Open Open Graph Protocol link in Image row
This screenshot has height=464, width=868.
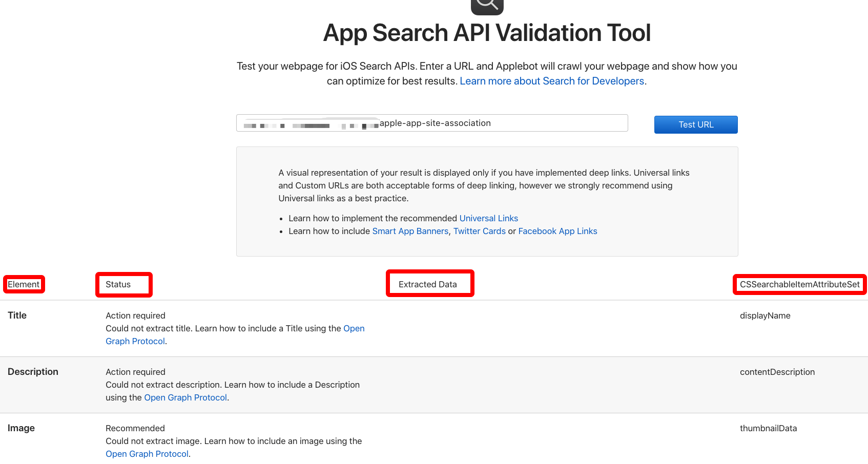(147, 454)
